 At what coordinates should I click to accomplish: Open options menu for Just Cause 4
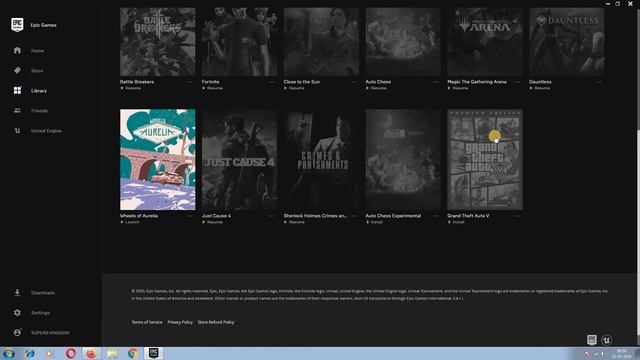click(x=272, y=216)
